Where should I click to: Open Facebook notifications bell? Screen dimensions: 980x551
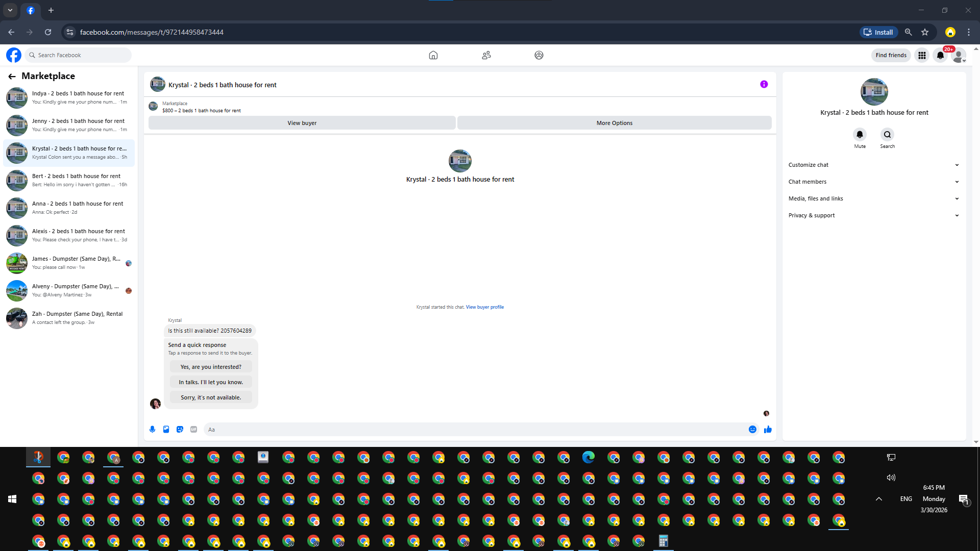tap(940, 55)
